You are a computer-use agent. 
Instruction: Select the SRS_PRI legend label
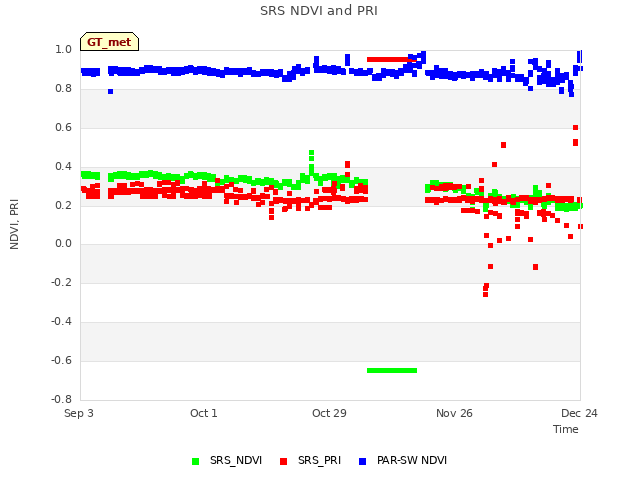click(x=319, y=460)
